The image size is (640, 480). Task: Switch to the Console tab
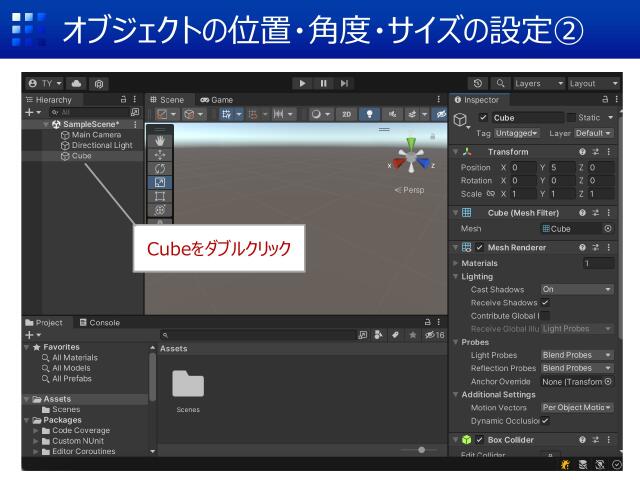tap(100, 322)
